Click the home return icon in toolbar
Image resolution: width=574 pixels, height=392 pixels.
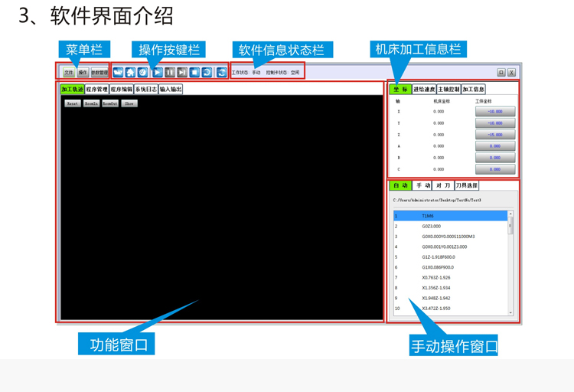(x=130, y=72)
